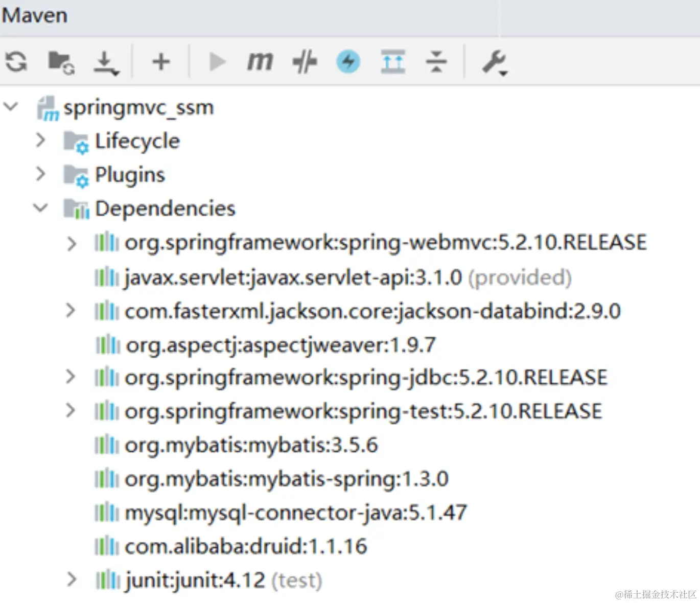Expand spring-jdbc dependency
Image resolution: width=700 pixels, height=603 pixels.
[x=71, y=377]
